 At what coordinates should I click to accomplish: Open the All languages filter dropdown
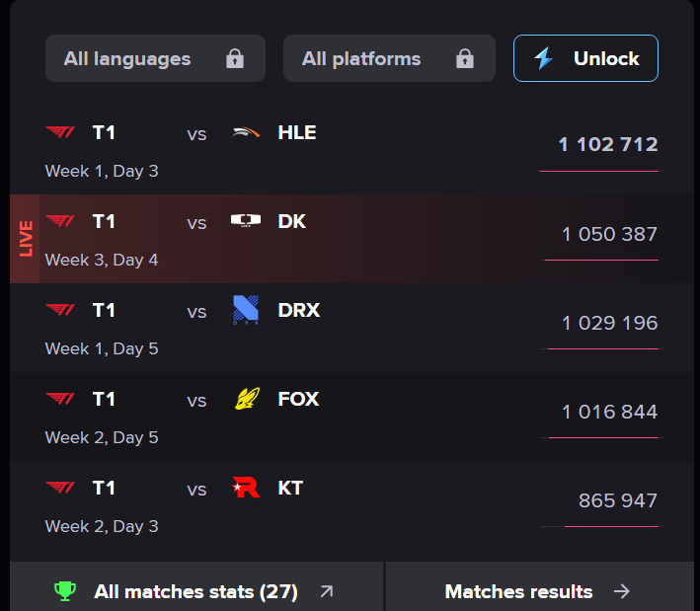(155, 59)
